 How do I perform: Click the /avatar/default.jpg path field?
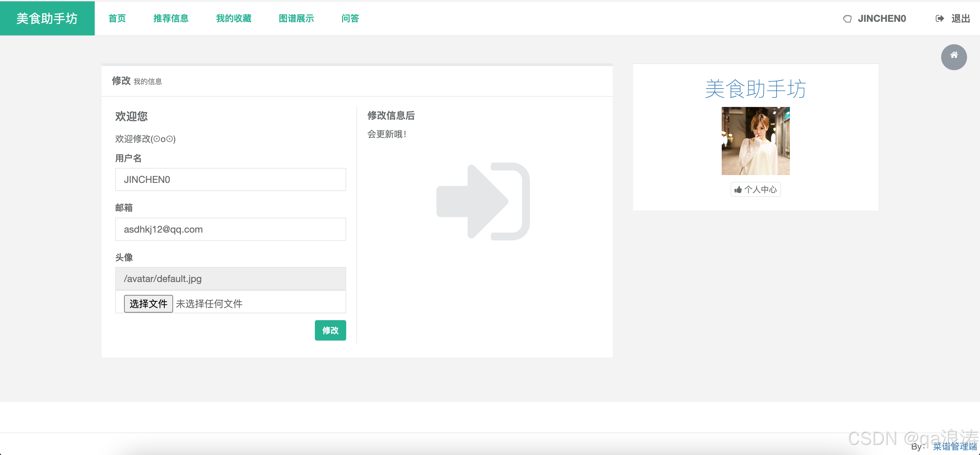pos(231,279)
